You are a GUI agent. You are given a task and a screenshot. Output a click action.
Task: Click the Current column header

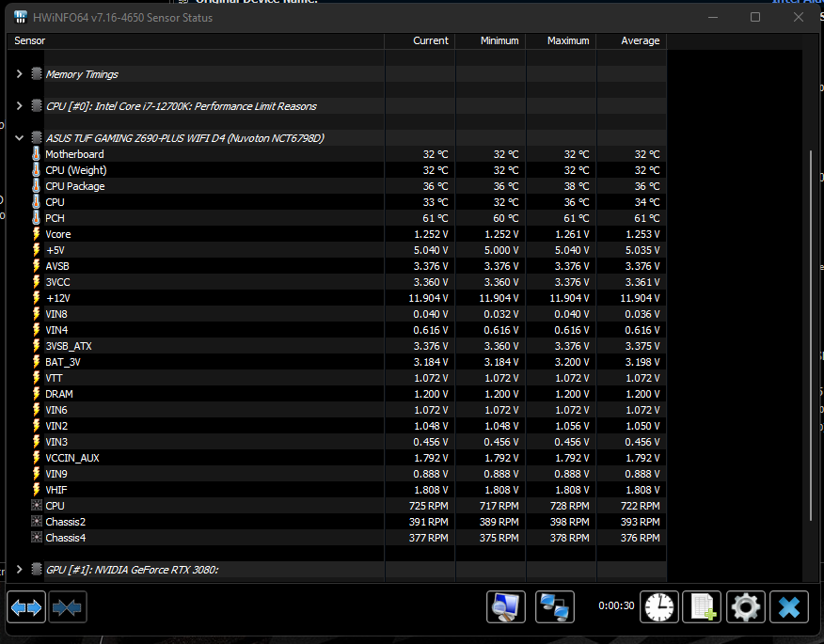pyautogui.click(x=420, y=41)
